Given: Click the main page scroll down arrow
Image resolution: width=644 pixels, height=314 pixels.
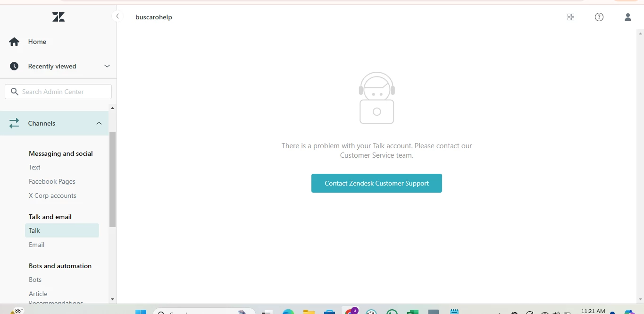Looking at the screenshot, I should [640, 299].
